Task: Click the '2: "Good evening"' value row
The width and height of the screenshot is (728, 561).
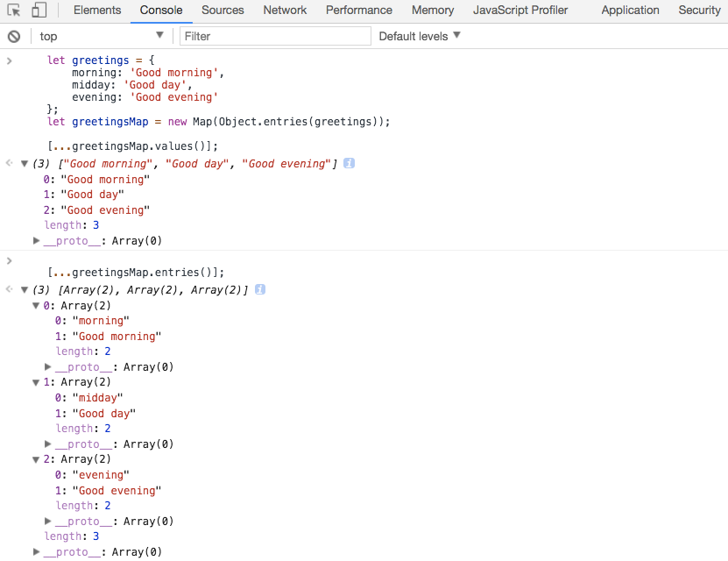Action: 96,209
